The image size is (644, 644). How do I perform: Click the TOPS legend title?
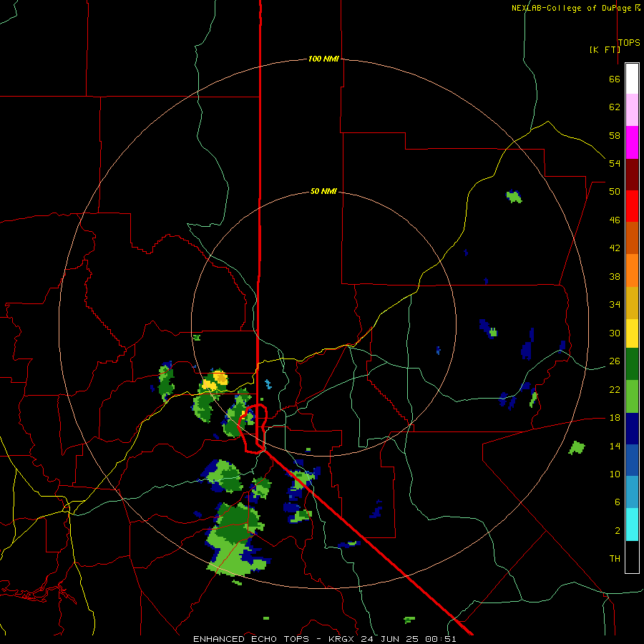[629, 43]
